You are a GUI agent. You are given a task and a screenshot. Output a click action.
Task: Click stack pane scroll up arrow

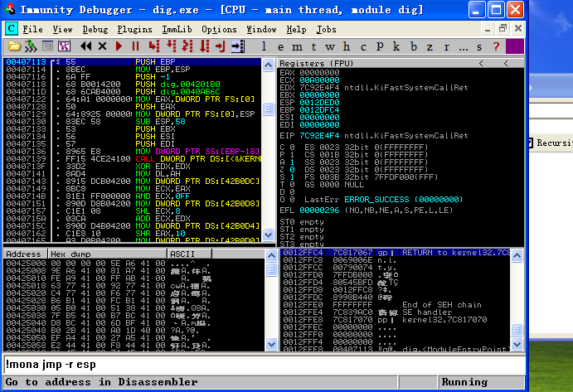[x=517, y=256]
